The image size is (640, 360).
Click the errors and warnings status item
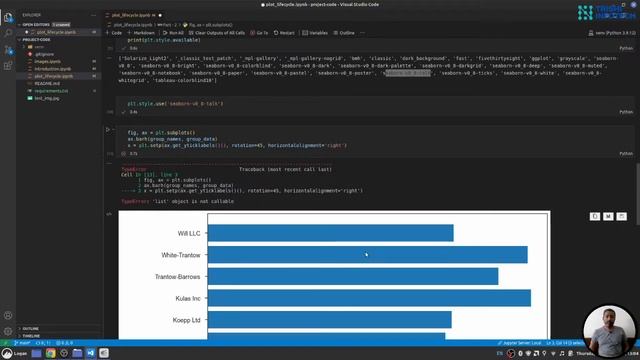[64, 343]
